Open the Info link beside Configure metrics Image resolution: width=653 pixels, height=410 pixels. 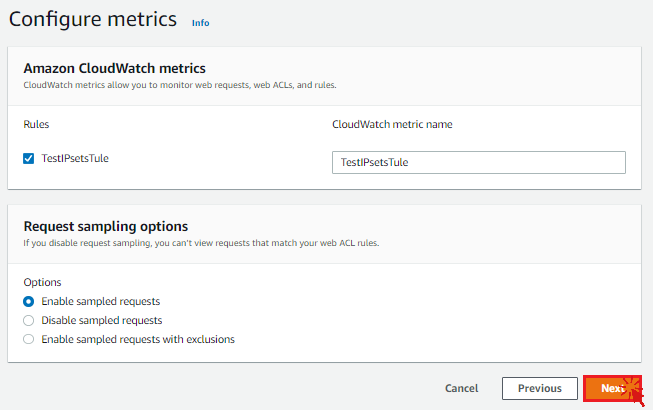click(200, 22)
